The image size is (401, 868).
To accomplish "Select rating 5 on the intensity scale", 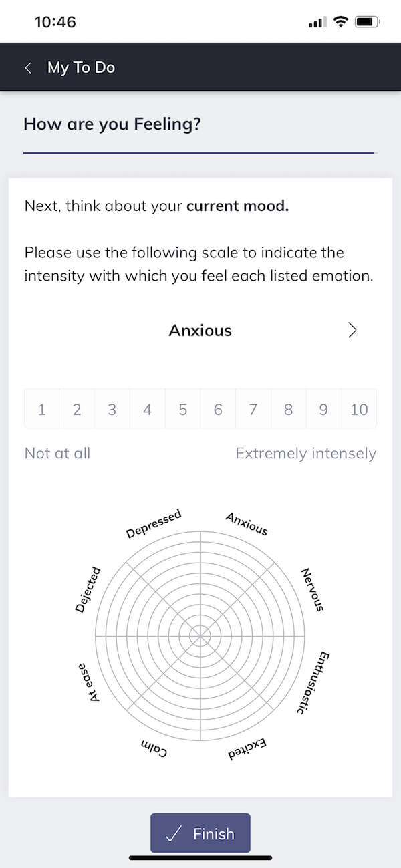I will (x=182, y=409).
